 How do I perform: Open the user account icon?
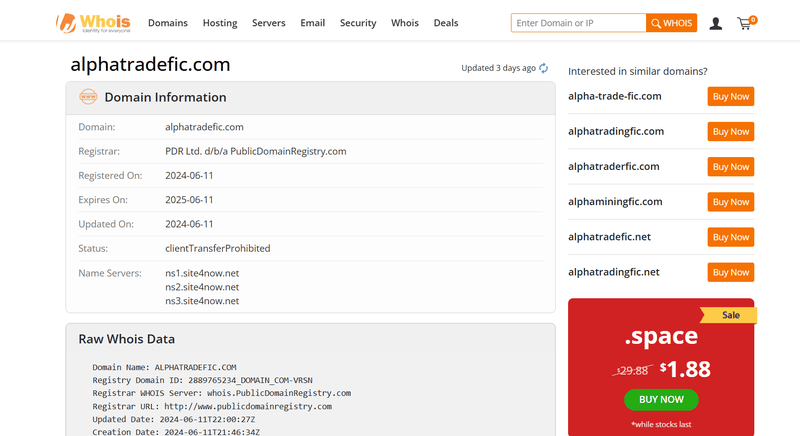(715, 23)
